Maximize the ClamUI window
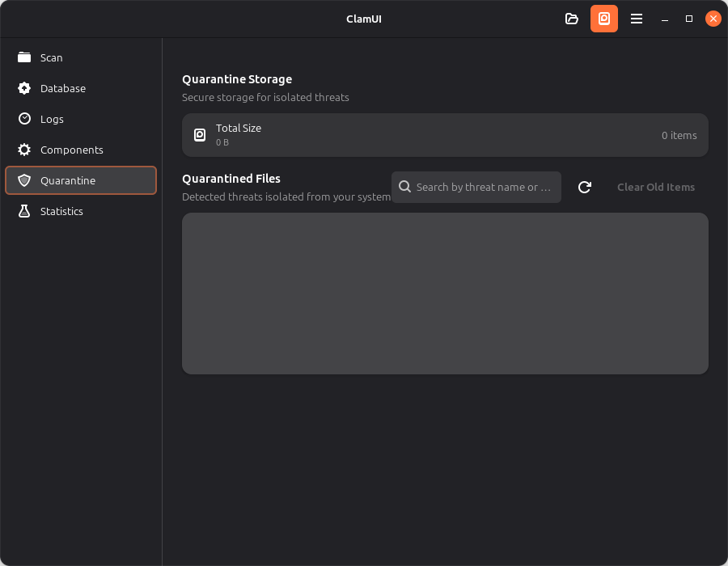The width and height of the screenshot is (728, 566). pos(689,19)
